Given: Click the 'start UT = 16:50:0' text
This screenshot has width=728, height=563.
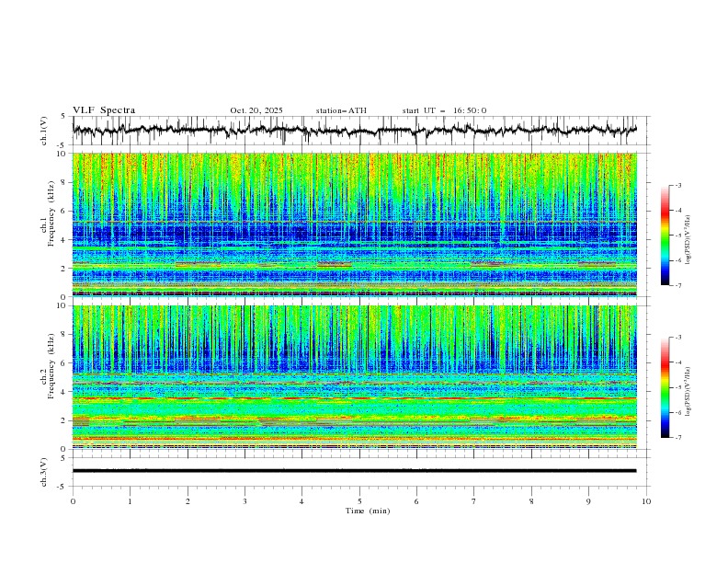Looking at the screenshot, I should 444,110.
